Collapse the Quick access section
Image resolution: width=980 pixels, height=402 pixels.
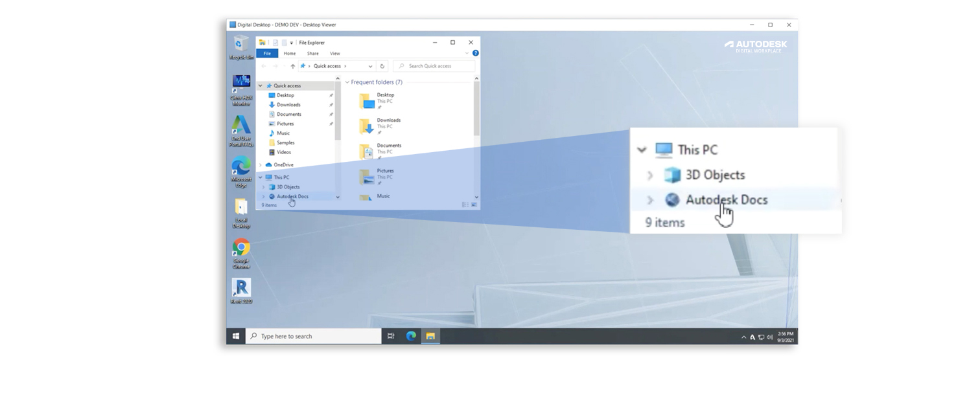coord(259,85)
